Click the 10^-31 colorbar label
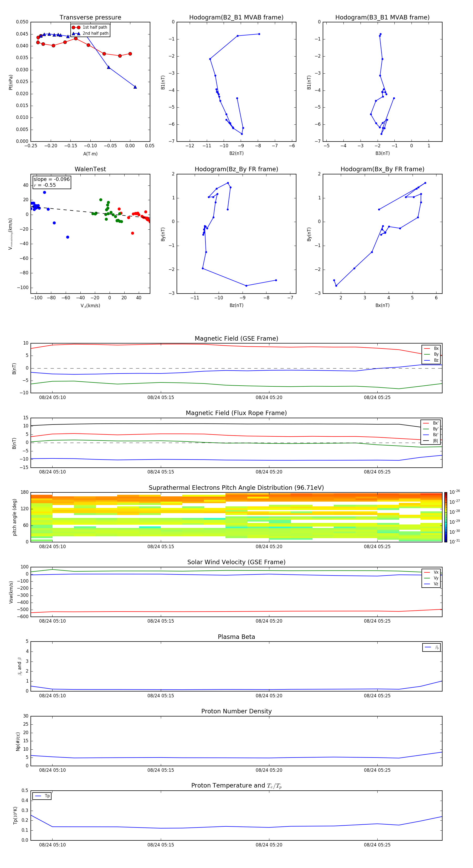473x868 pixels. pyautogui.click(x=455, y=542)
